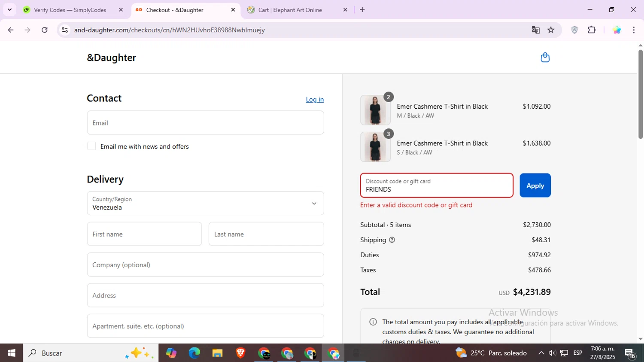
Task: Focus the First name field
Action: click(144, 234)
